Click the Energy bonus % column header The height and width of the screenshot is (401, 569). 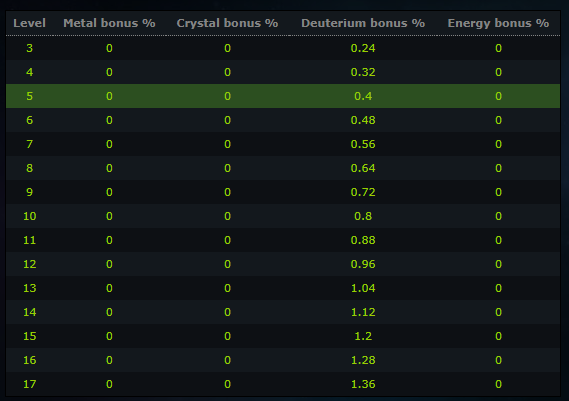tap(498, 23)
